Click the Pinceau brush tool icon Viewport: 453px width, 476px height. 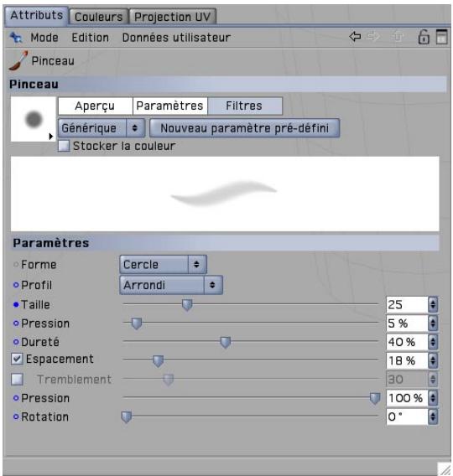coord(18,60)
